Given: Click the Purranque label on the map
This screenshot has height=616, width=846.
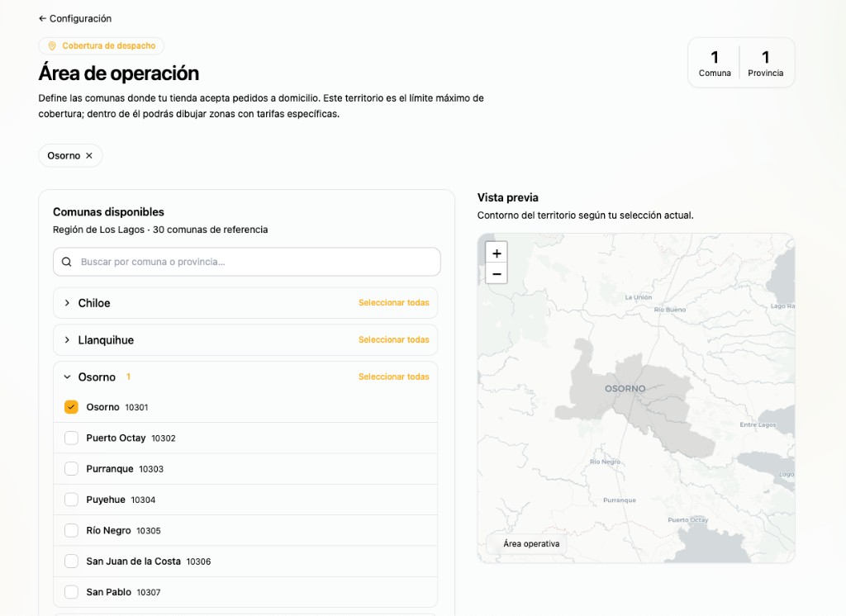Looking at the screenshot, I should coord(620,500).
